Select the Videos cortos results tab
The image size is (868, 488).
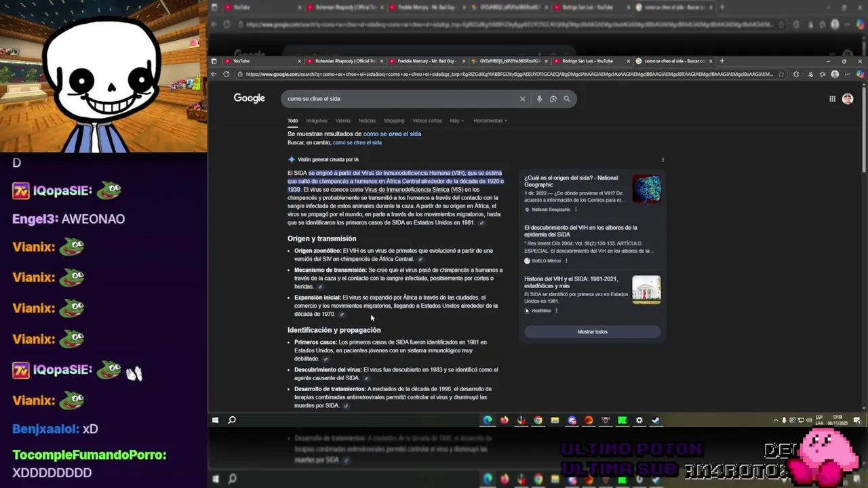[427, 121]
